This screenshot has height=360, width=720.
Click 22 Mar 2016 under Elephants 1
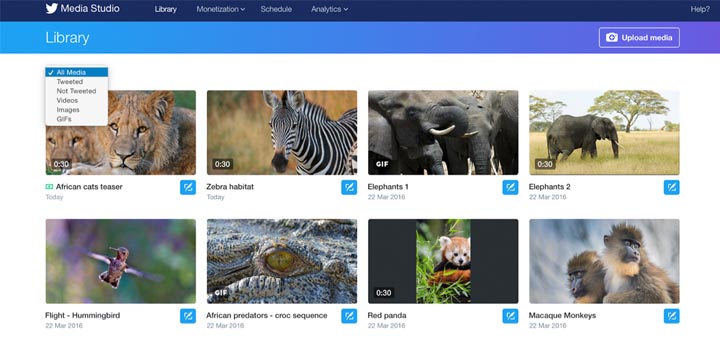(387, 197)
